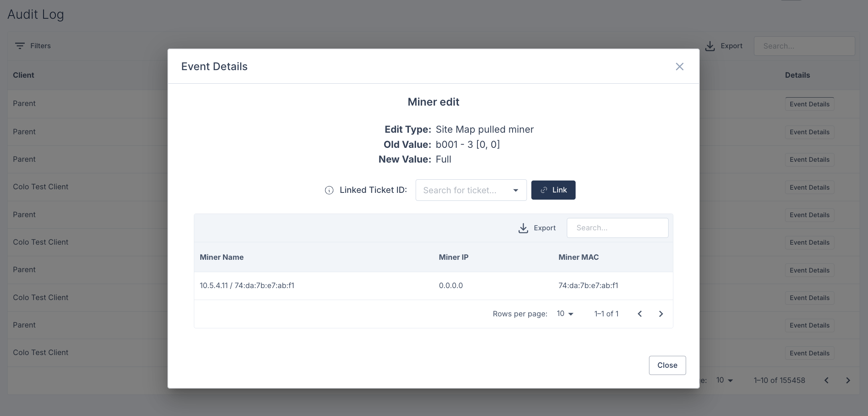Expand Audit Log rows per page dropdown
Viewport: 868px width, 416px height.
click(725, 381)
